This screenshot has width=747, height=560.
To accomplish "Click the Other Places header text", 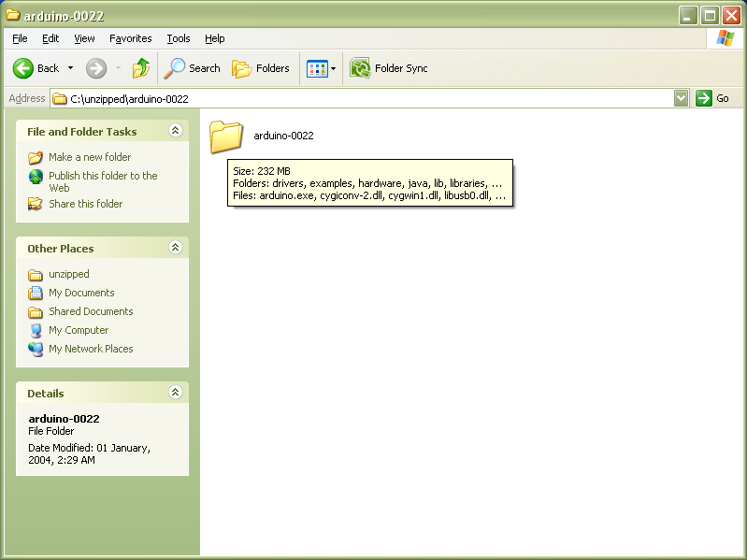I will [61, 249].
